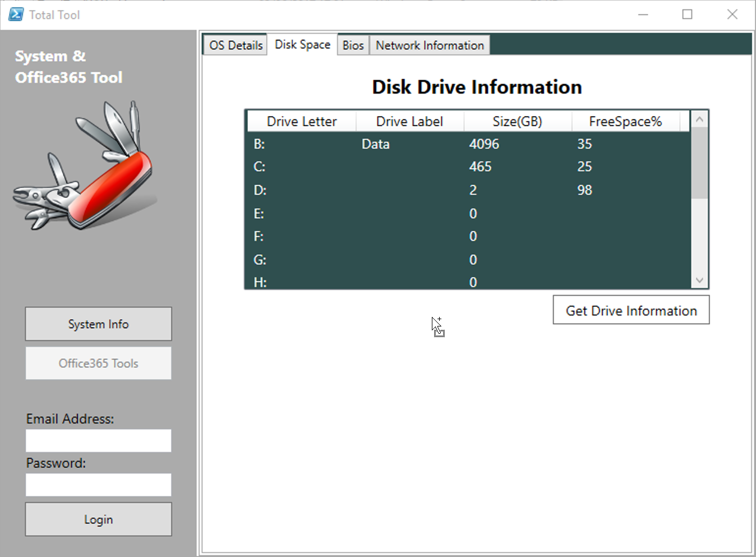756x557 pixels.
Task: Click the Drive Label column header
Action: click(409, 122)
